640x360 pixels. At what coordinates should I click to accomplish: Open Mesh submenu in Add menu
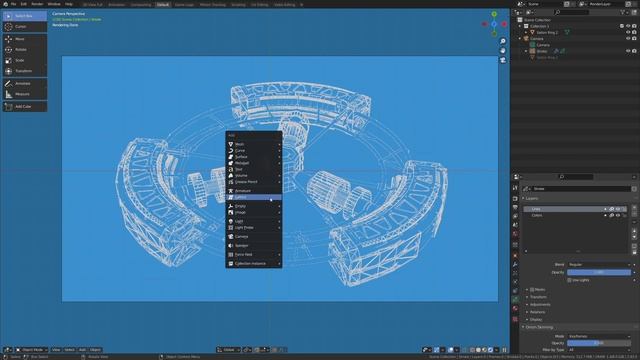coord(254,144)
